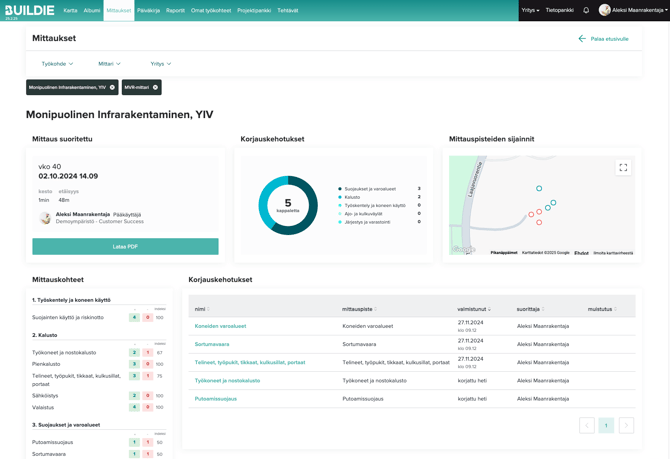Screen dimensions: 670x459
Task: Expand the Yritys filter dropdown
Action: pos(160,64)
